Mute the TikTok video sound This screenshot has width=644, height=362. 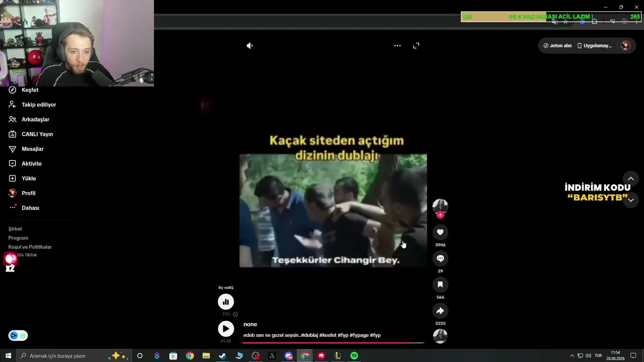point(250,46)
